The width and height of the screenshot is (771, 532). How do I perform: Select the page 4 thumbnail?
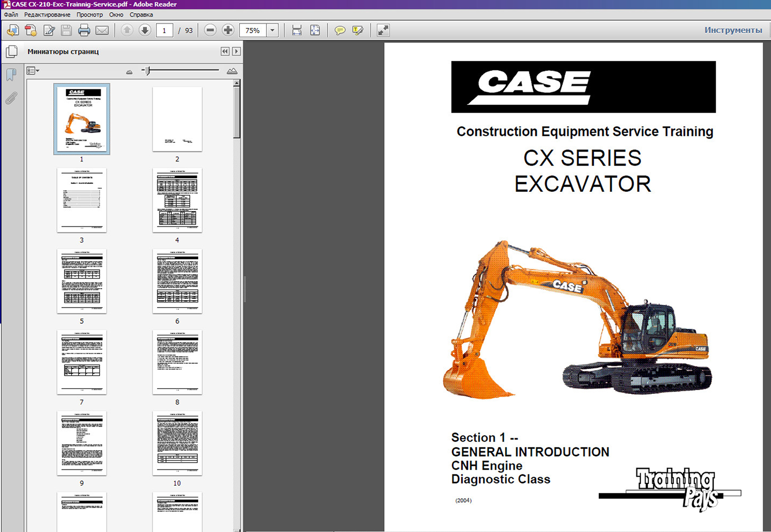(x=177, y=200)
